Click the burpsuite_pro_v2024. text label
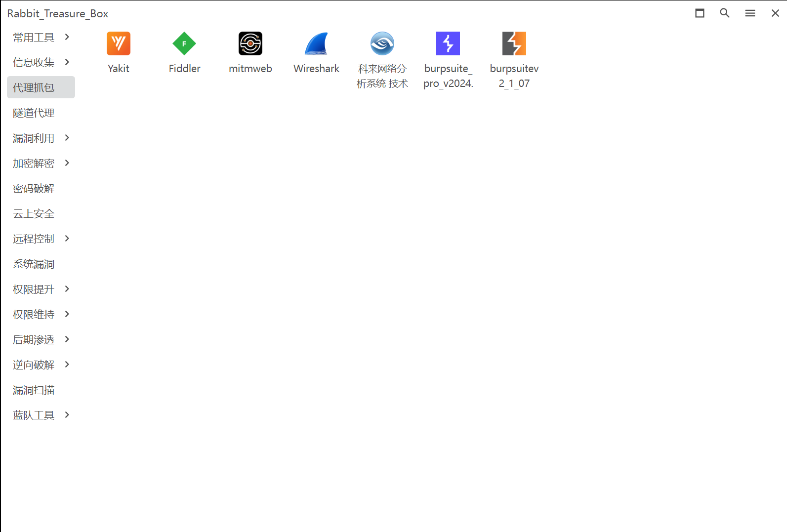The image size is (787, 532). (x=448, y=76)
